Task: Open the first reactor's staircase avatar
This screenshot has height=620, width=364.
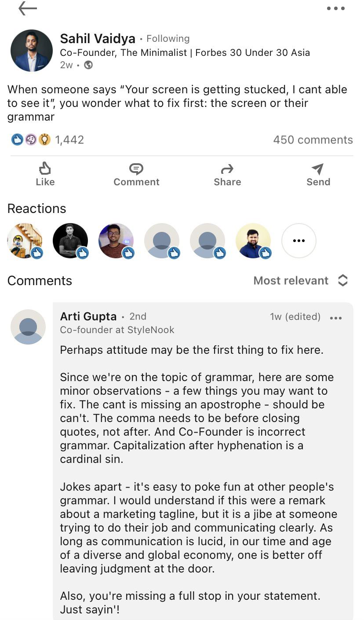Action: 25,241
